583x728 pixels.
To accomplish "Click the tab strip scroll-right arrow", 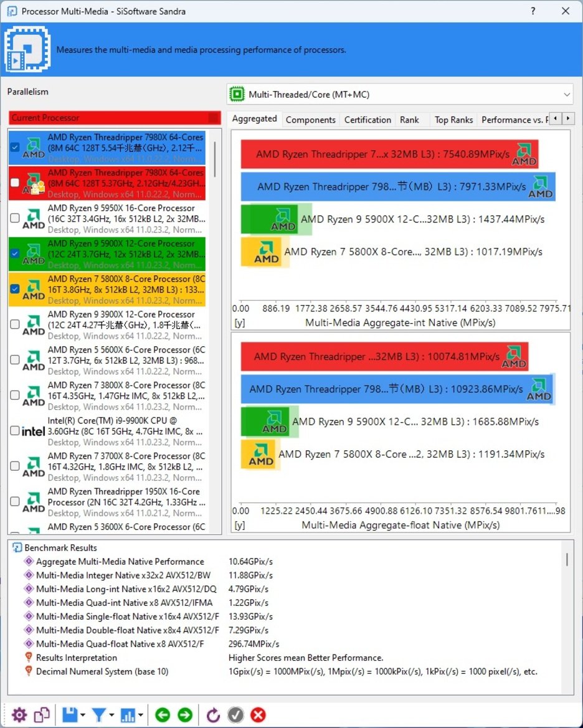I will click(x=568, y=118).
